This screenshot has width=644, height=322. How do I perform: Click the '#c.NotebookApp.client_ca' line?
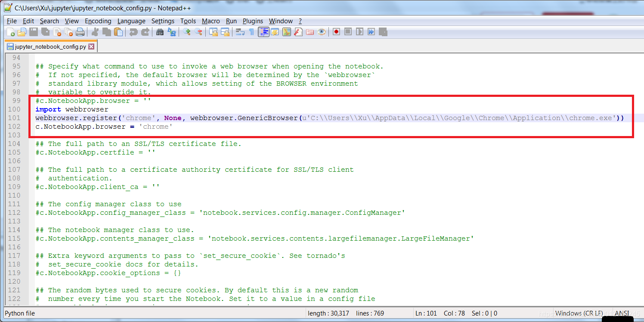97,187
